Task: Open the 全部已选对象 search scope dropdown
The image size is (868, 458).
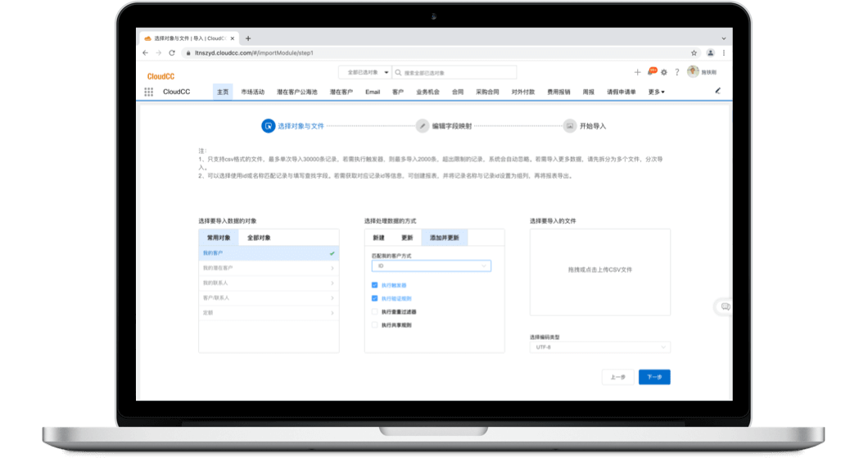Action: coord(364,73)
